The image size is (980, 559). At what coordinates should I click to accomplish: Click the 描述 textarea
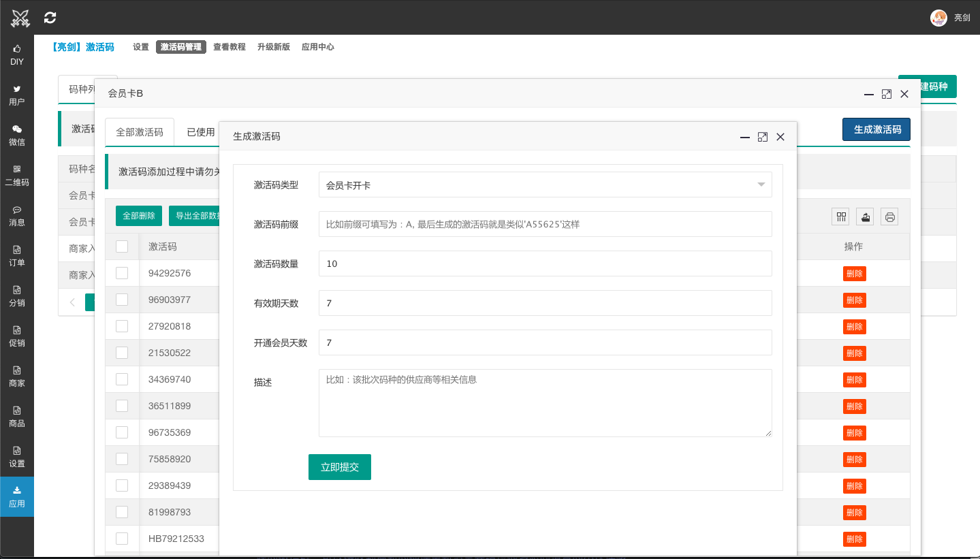[x=545, y=403]
